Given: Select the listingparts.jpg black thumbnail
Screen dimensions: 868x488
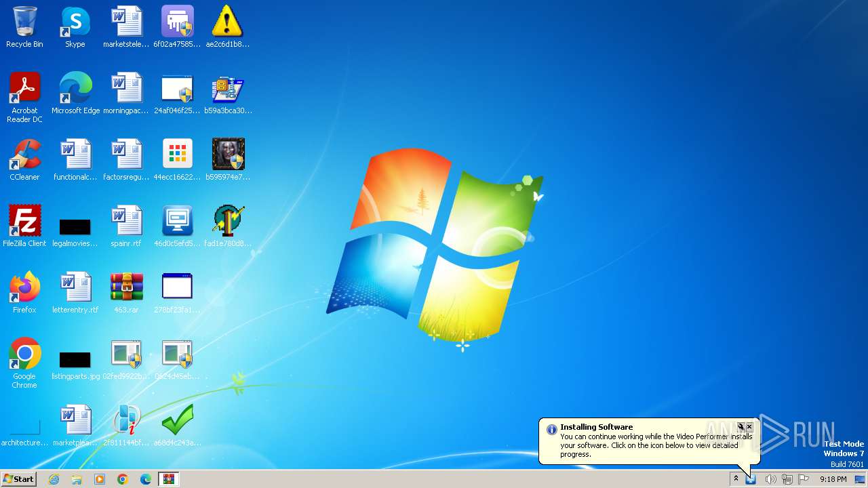Looking at the screenshot, I should pyautogui.click(x=75, y=365).
